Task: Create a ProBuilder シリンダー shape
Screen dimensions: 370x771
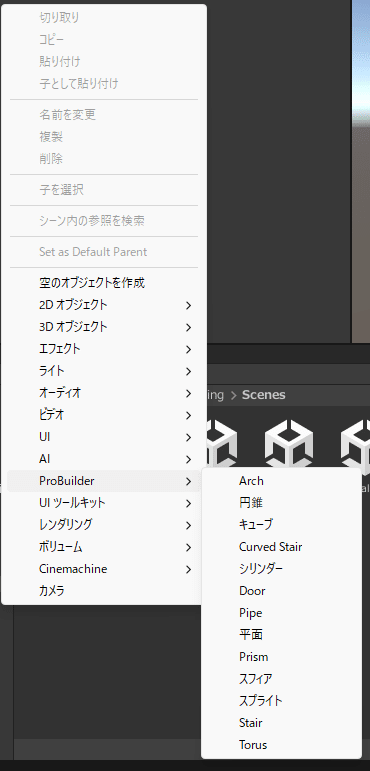Action: [x=281, y=569]
